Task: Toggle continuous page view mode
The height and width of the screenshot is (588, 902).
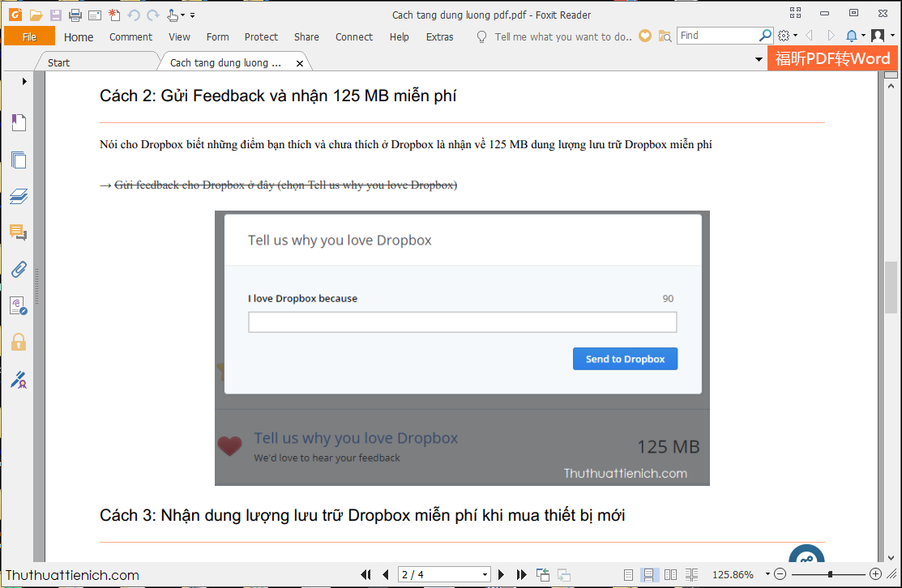Action: 649,574
